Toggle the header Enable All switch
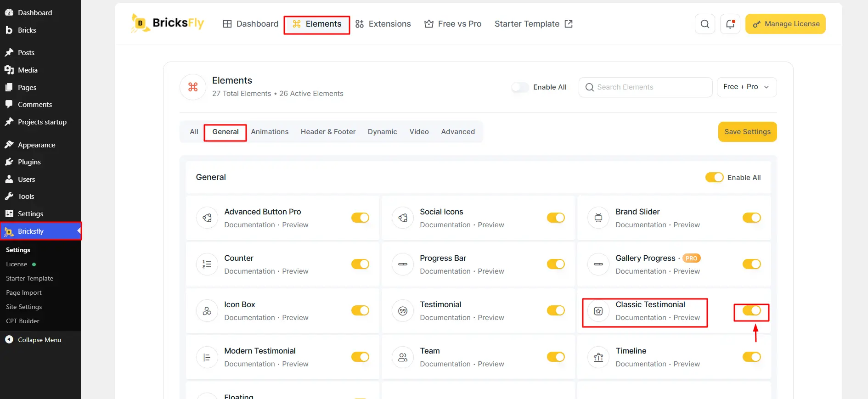The image size is (868, 399). 520,87
